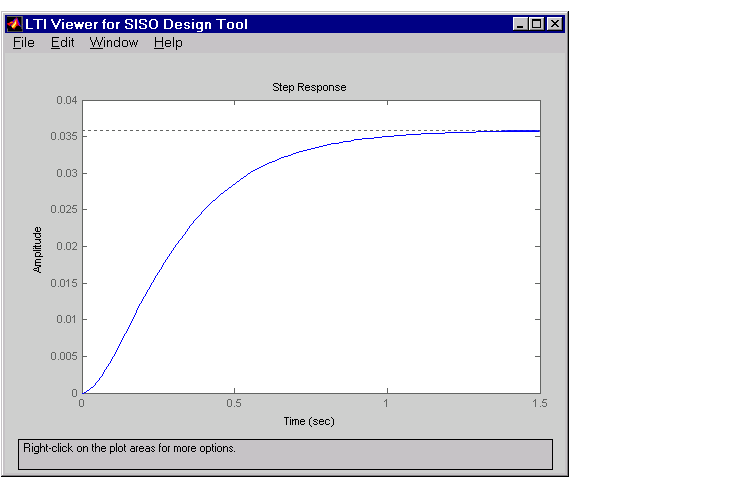Click the Step Response plot title
The image size is (750, 478).
click(309, 87)
